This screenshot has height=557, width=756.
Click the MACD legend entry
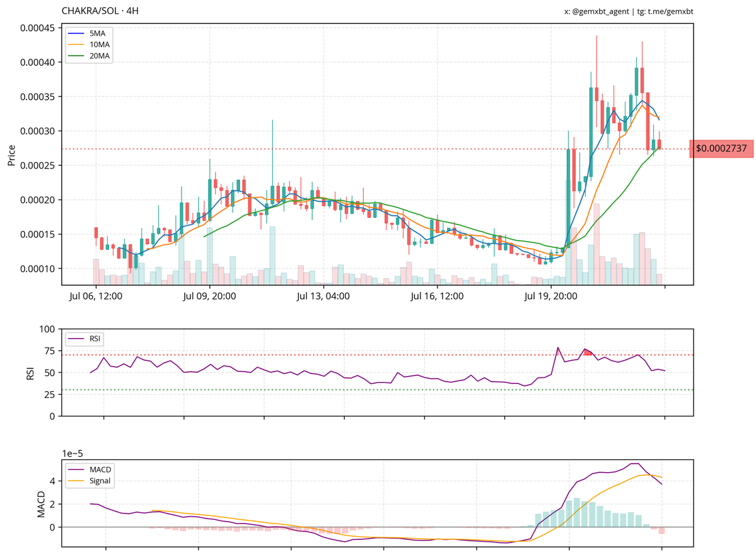[x=90, y=469]
